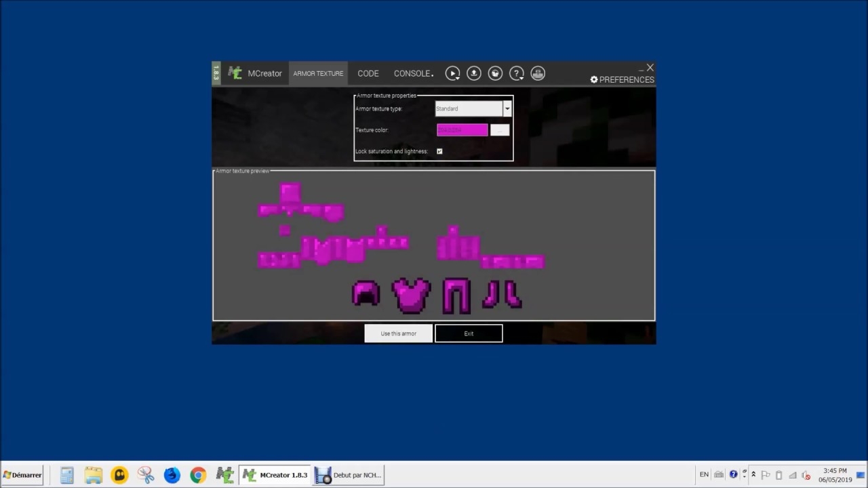The height and width of the screenshot is (488, 868).
Task: Open the Armor texture type dropdown arrow
Action: [x=507, y=108]
